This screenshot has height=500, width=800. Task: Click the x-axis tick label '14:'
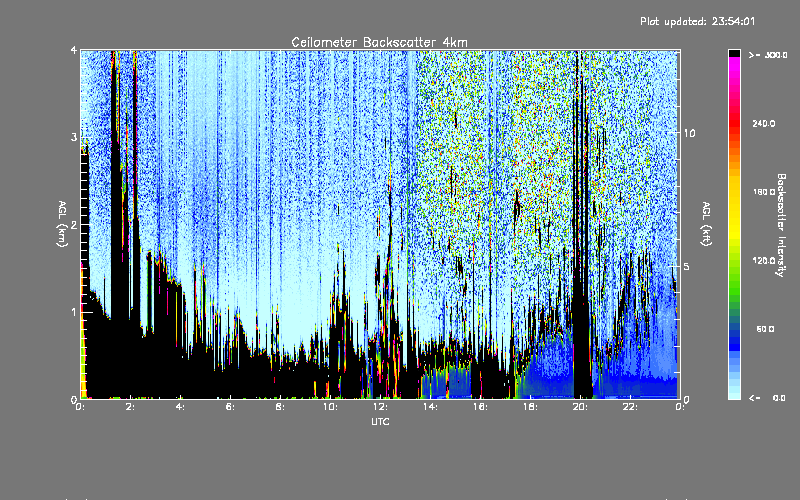coord(431,407)
